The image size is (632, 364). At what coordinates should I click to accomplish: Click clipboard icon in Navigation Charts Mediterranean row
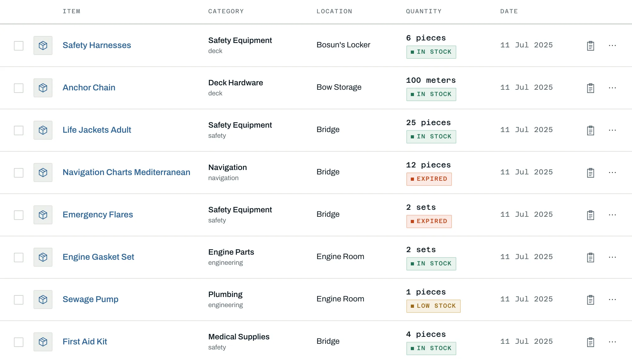[590, 173]
